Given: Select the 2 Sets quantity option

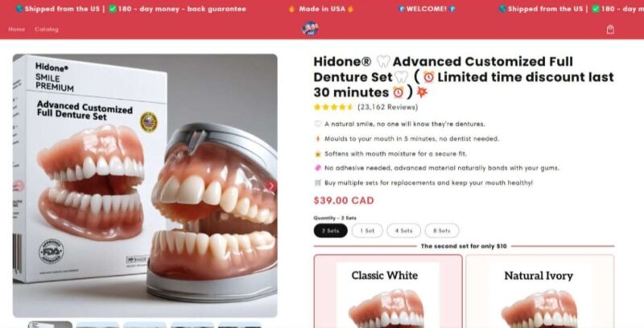Looking at the screenshot, I should coord(331,231).
